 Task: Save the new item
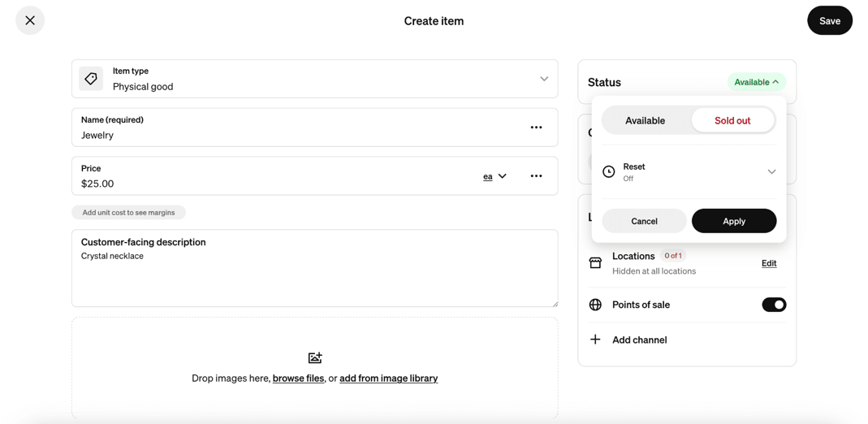pyautogui.click(x=830, y=20)
